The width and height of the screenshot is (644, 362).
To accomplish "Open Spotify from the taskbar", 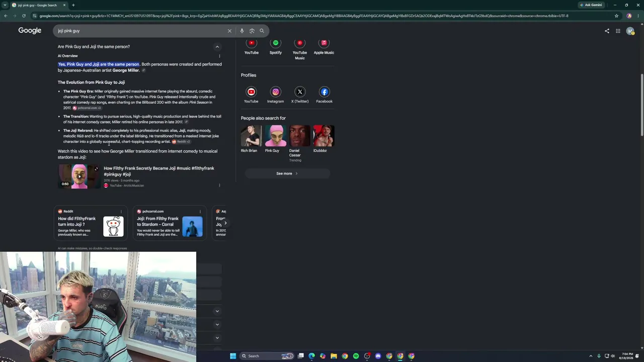I will 356,356.
